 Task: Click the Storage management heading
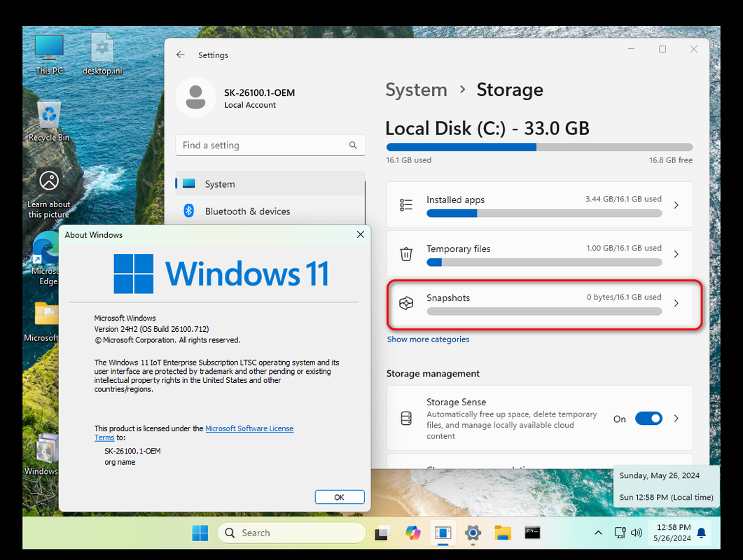click(x=433, y=373)
